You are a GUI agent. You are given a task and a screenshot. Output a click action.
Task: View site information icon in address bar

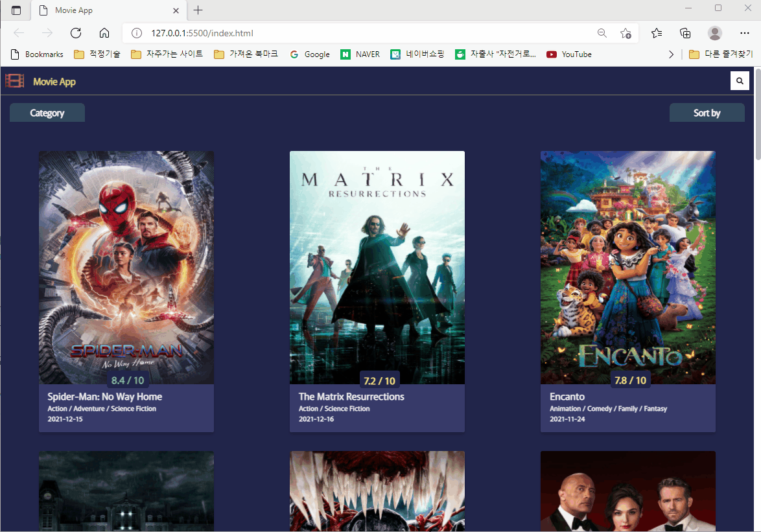[137, 33]
